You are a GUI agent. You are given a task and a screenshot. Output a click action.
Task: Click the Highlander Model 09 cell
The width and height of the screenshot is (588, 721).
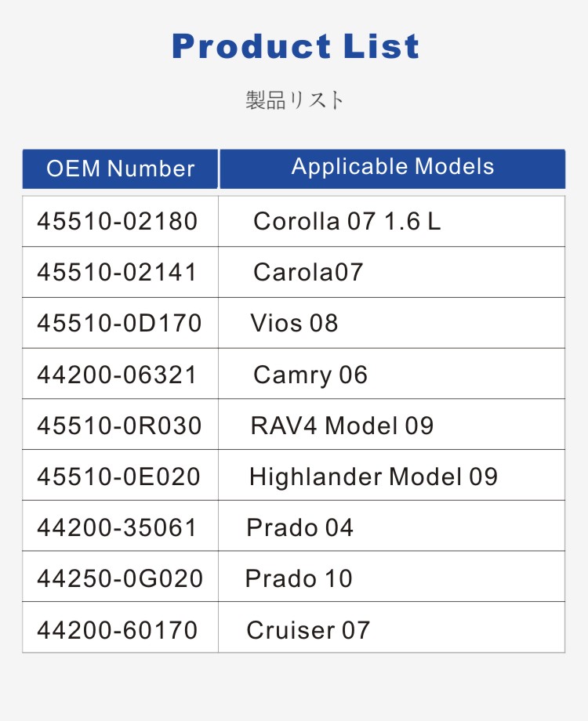coord(373,476)
